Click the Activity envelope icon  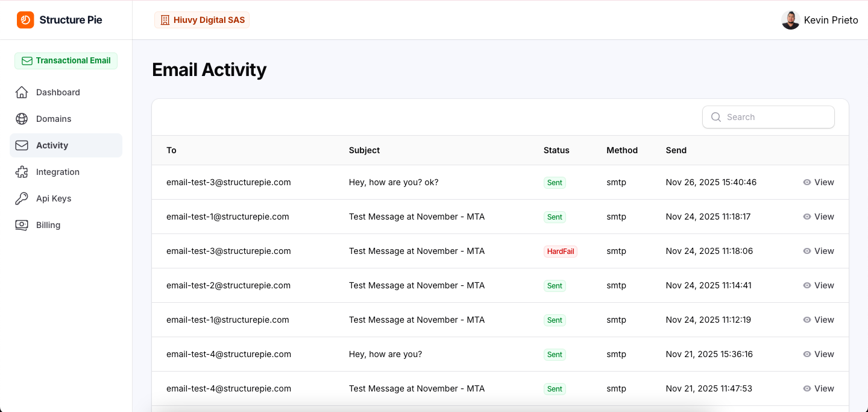(x=22, y=145)
